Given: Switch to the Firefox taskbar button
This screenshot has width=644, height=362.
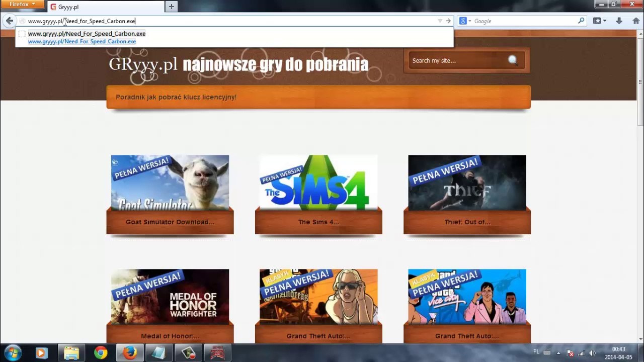Looking at the screenshot, I should (130, 353).
